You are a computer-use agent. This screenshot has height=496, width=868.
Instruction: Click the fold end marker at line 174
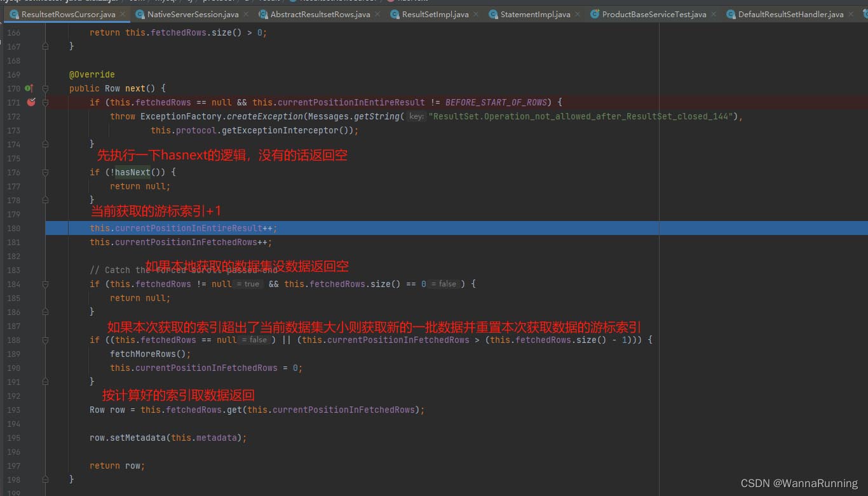[x=45, y=144]
